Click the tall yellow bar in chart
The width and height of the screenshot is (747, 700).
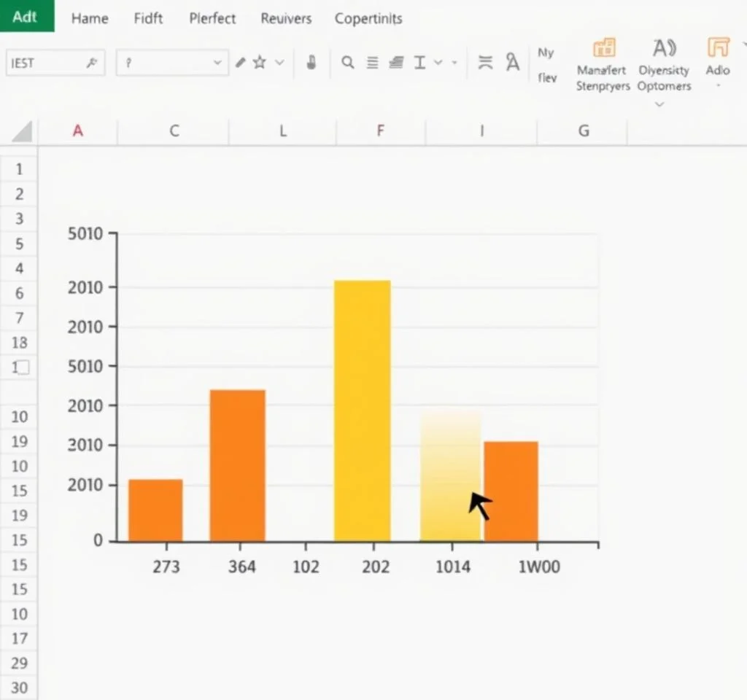tap(363, 410)
